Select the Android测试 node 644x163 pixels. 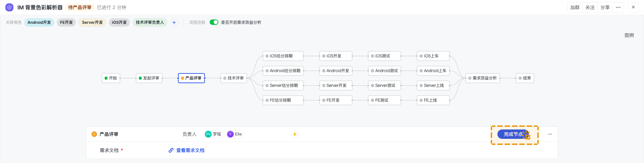[x=385, y=71]
